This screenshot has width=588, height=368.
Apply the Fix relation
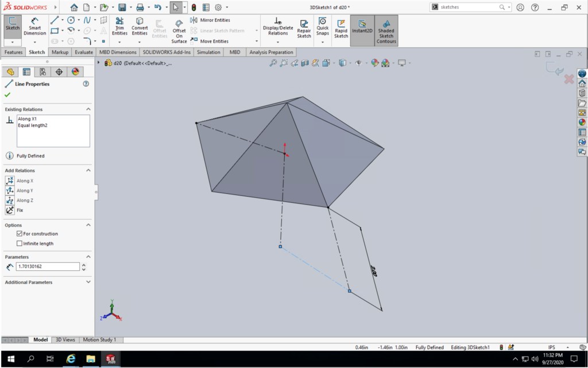(10, 210)
